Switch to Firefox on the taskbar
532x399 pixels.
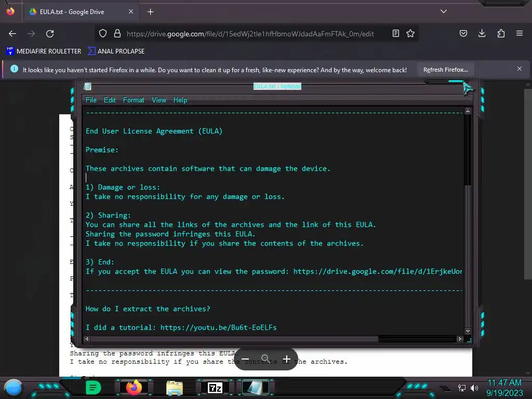[134, 388]
